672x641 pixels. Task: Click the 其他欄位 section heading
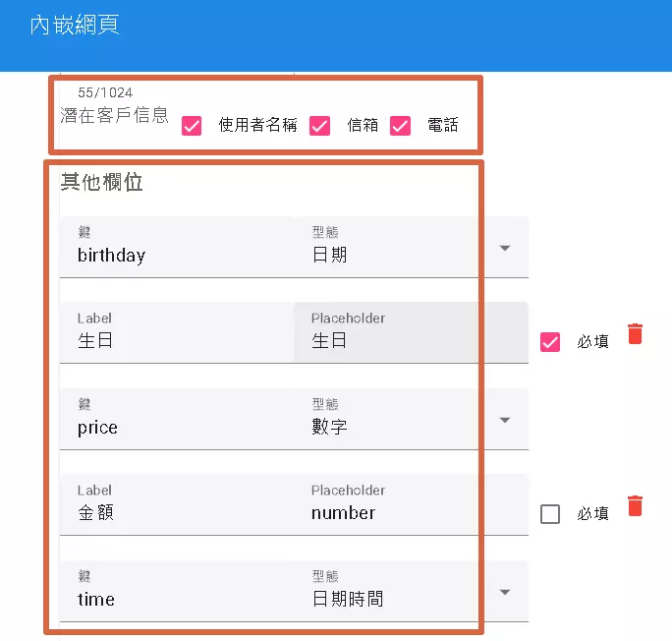(x=102, y=183)
